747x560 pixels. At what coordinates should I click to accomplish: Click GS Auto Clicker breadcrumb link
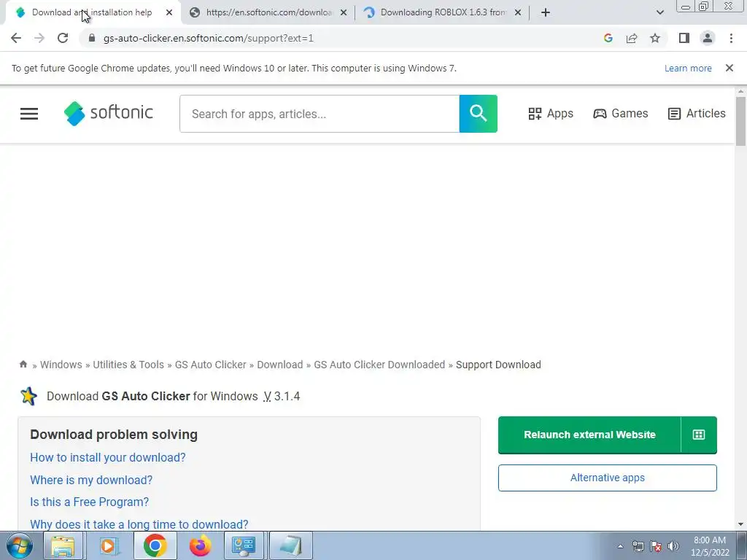tap(211, 365)
